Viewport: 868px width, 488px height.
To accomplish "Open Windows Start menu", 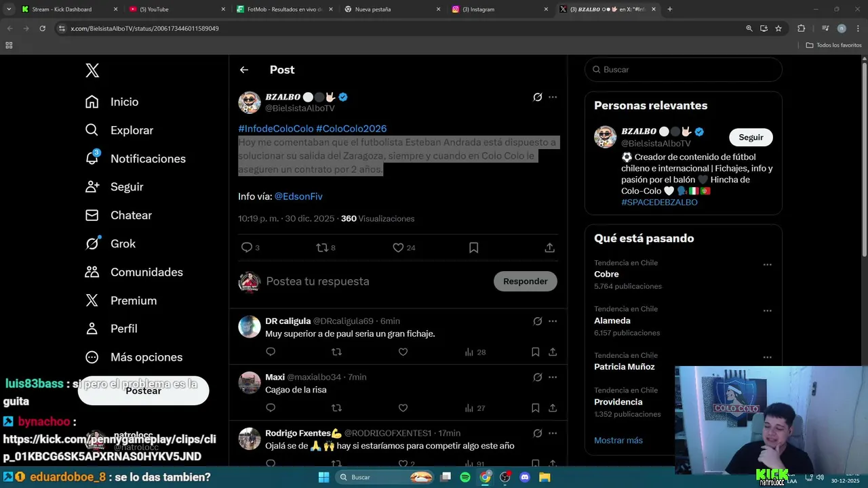I will pos(323,477).
